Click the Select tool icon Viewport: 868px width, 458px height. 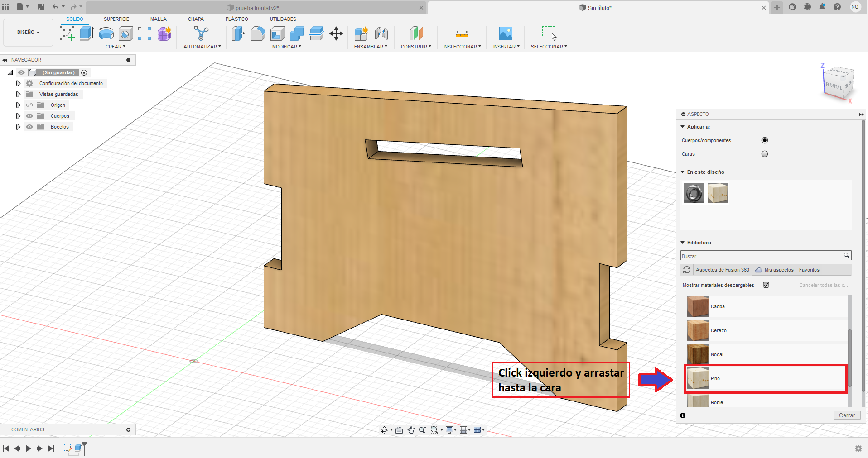pos(549,33)
